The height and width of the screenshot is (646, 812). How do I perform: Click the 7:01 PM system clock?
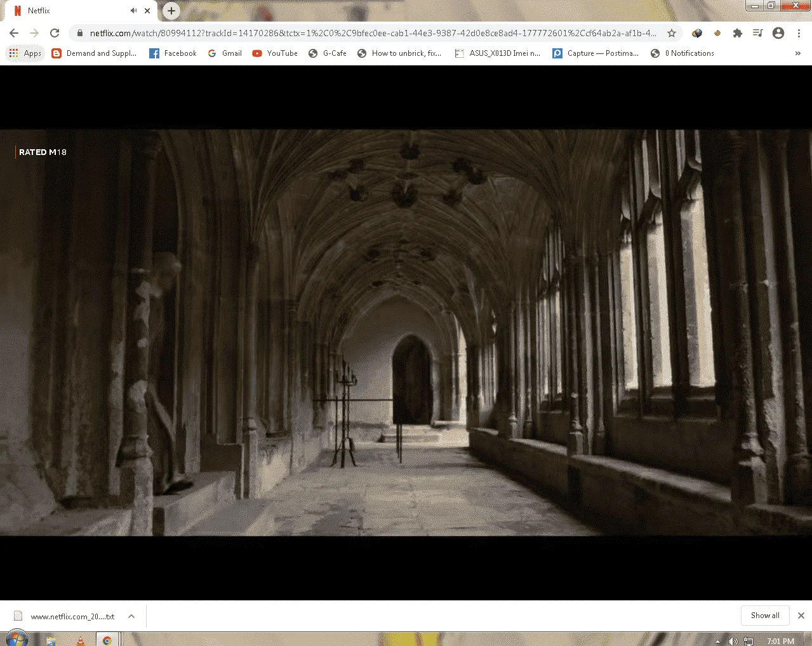780,642
